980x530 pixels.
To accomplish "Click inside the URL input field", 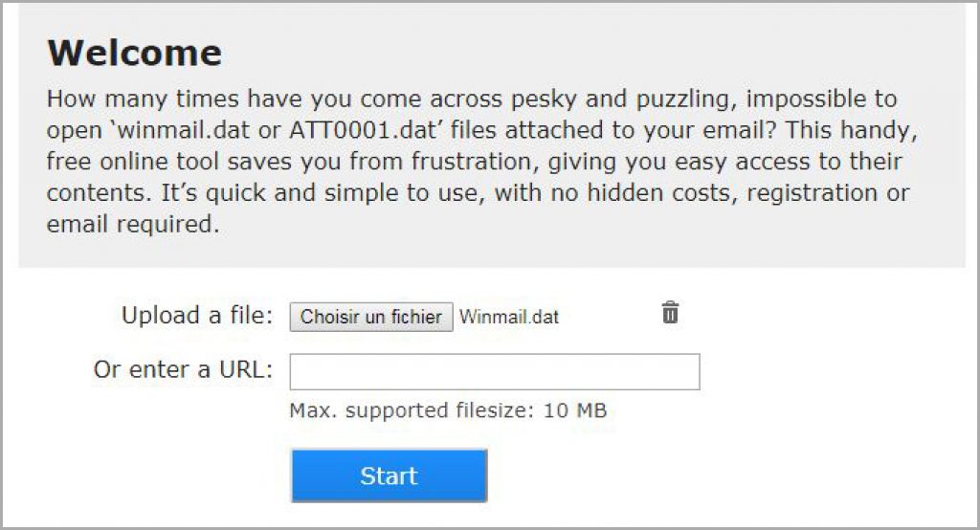I will tap(494, 372).
